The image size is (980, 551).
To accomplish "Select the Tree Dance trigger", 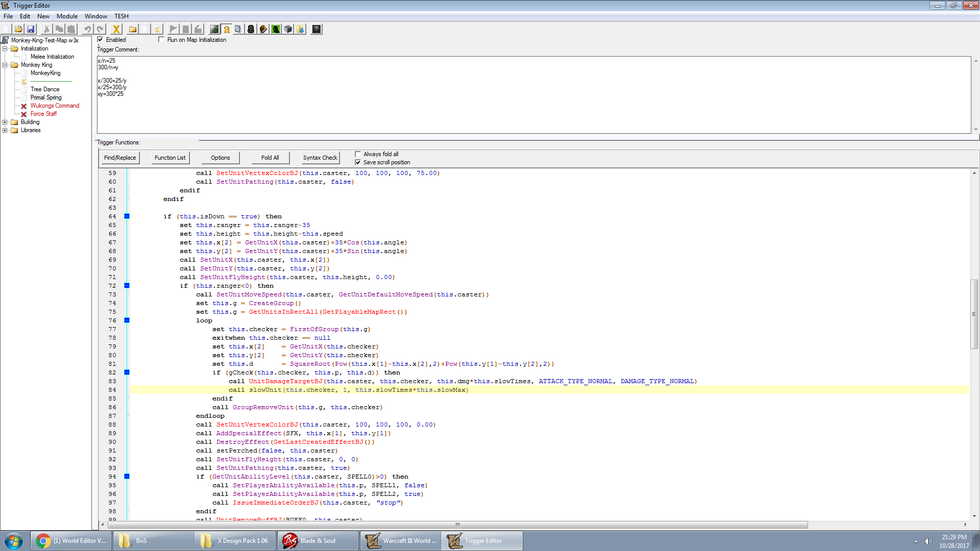I will 45,89.
